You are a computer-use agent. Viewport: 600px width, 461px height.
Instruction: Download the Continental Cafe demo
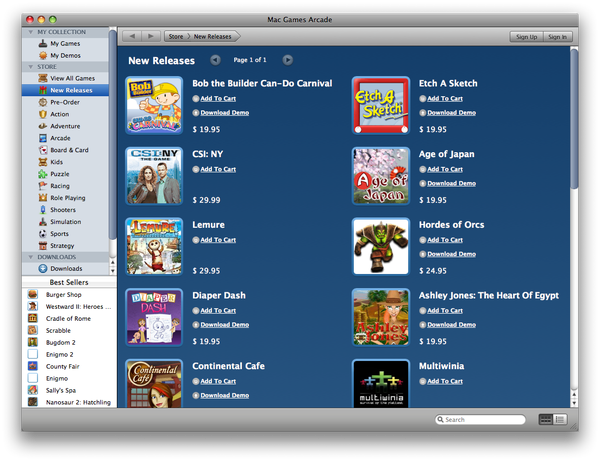click(225, 396)
